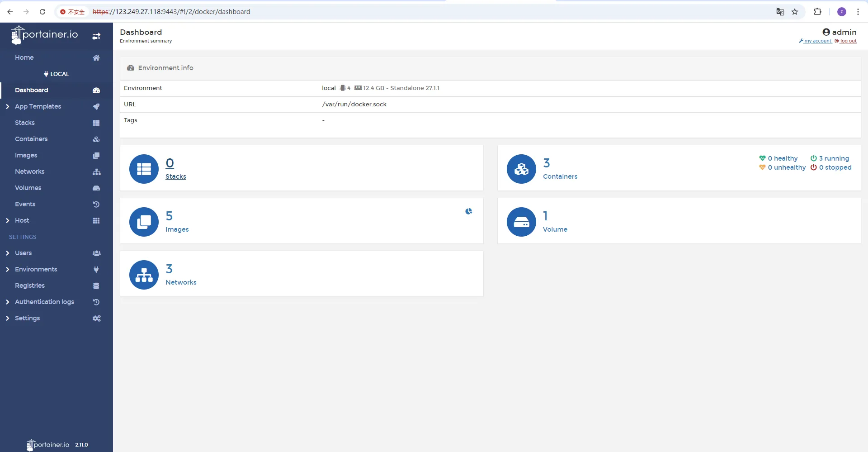Screen dimensions: 868x452
Task: Click the Portainer logo in the sidebar header
Action: (x=45, y=35)
